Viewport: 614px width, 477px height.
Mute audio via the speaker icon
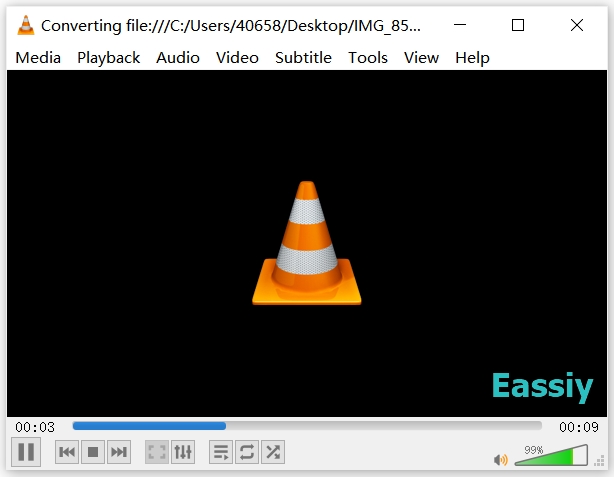pyautogui.click(x=500, y=459)
